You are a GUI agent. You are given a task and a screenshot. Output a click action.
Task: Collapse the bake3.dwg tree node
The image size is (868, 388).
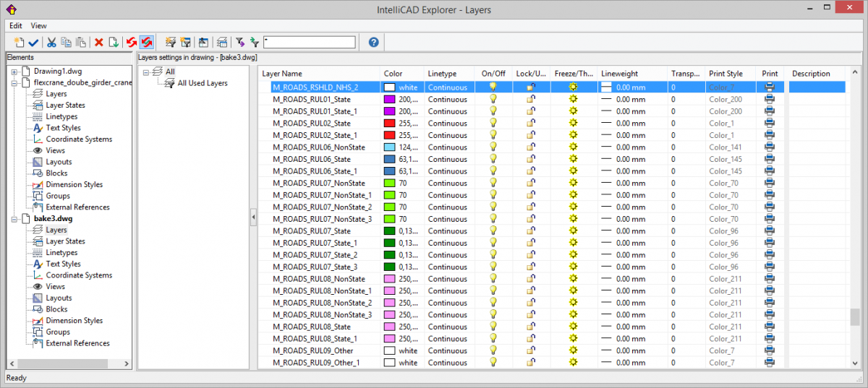pos(14,219)
